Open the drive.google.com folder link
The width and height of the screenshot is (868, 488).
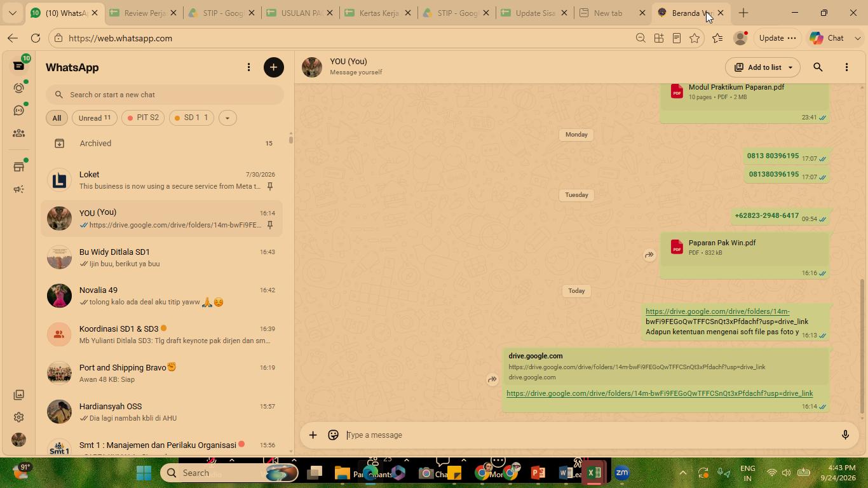[660, 393]
